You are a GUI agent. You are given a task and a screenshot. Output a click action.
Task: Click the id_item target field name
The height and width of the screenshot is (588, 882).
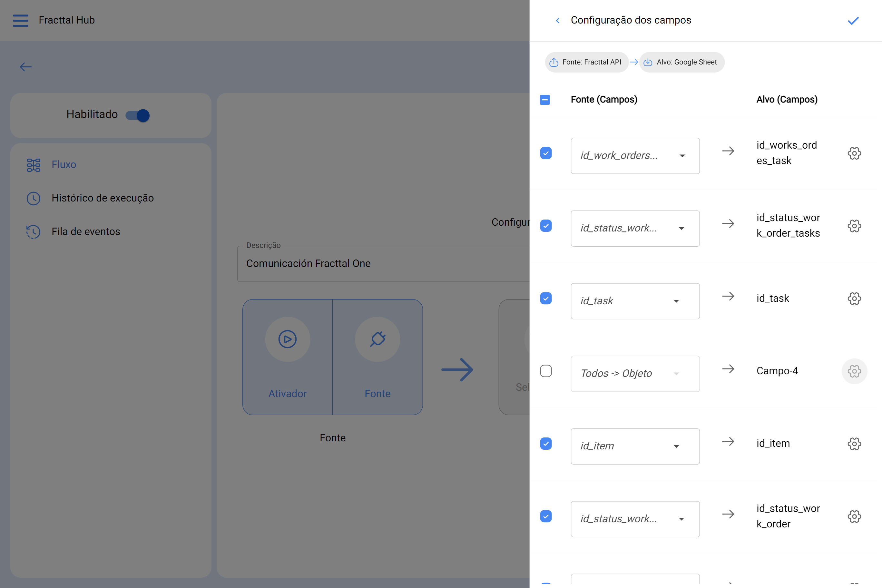pos(773,444)
